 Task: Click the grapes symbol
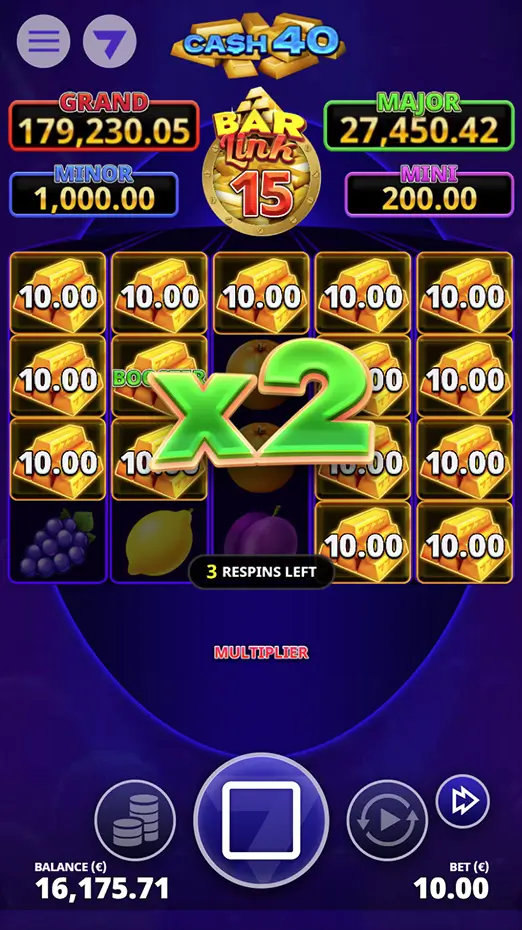click(x=58, y=542)
